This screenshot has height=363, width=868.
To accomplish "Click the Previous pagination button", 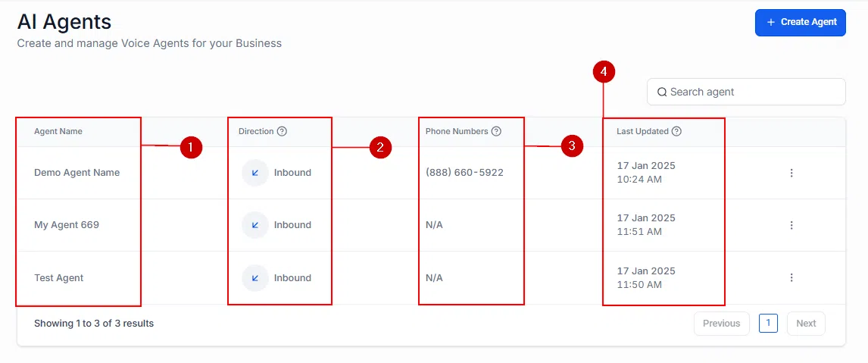I will [x=721, y=324].
